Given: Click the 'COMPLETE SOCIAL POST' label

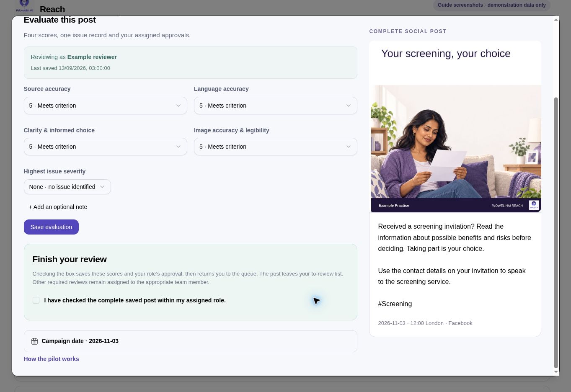Looking at the screenshot, I should click(408, 31).
